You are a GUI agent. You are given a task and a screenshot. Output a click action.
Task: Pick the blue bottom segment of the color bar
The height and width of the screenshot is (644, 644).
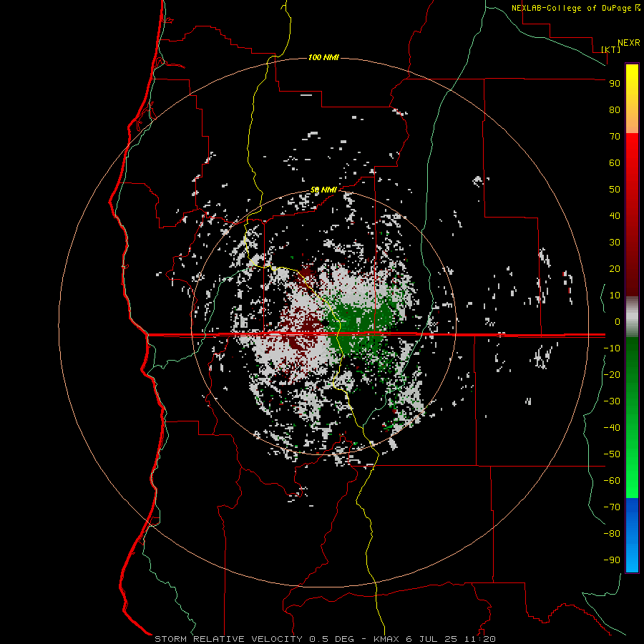tap(632, 535)
